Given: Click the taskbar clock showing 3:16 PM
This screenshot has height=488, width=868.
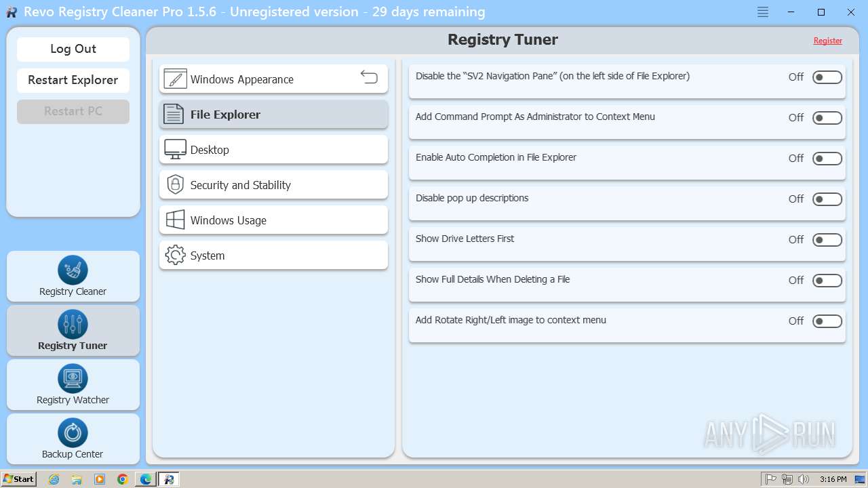Looking at the screenshot, I should [x=833, y=479].
